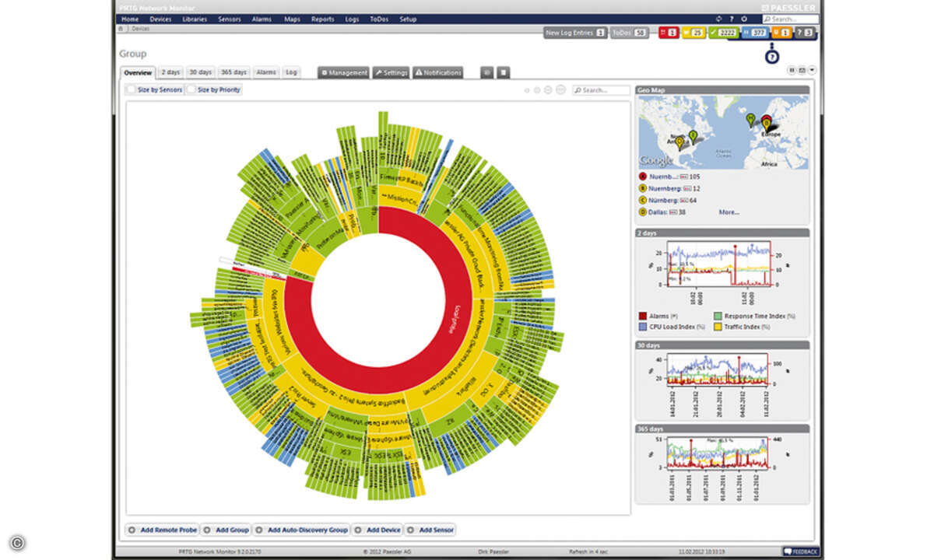Select the largest sunburst size circle icon
This screenshot has height=560, width=934.
(560, 90)
